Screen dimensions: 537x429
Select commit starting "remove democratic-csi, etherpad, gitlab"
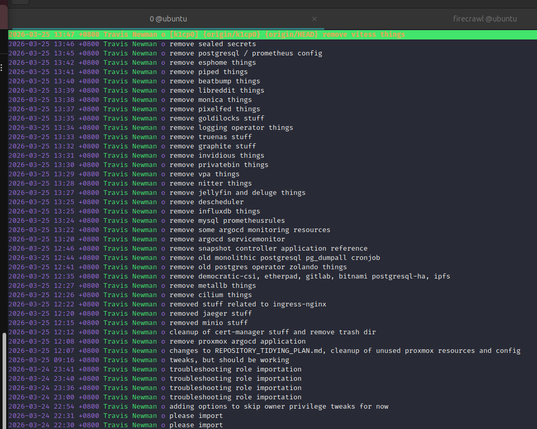[273, 276]
